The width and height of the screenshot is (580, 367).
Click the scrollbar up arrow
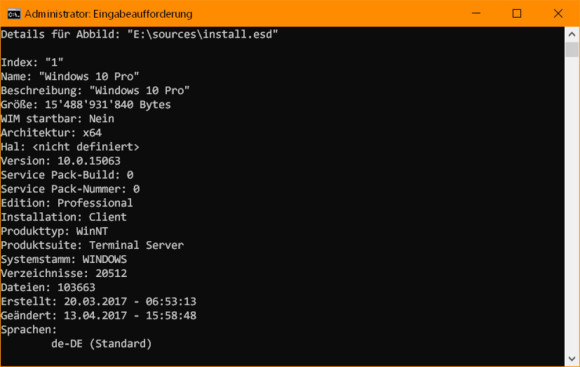572,35
